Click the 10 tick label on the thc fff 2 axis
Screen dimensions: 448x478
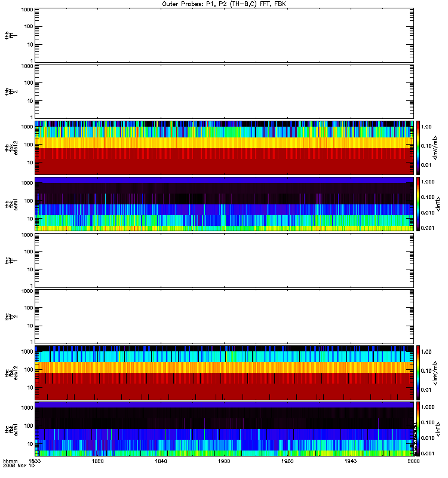point(30,326)
